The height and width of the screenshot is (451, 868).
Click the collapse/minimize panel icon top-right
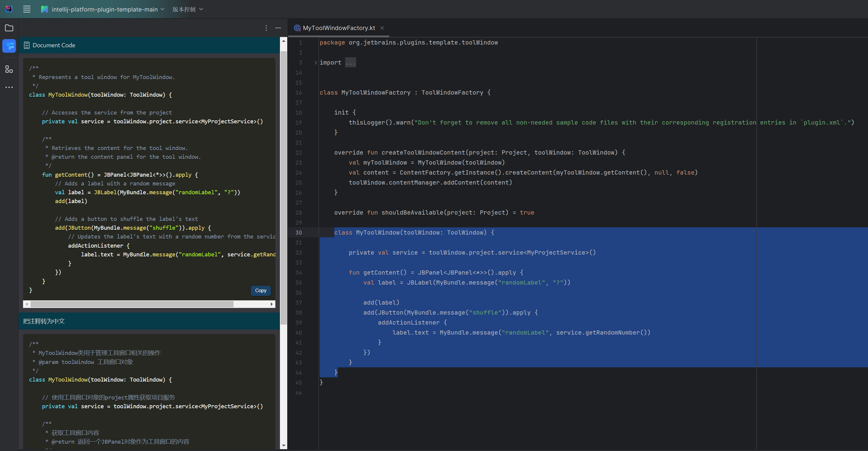(x=278, y=28)
